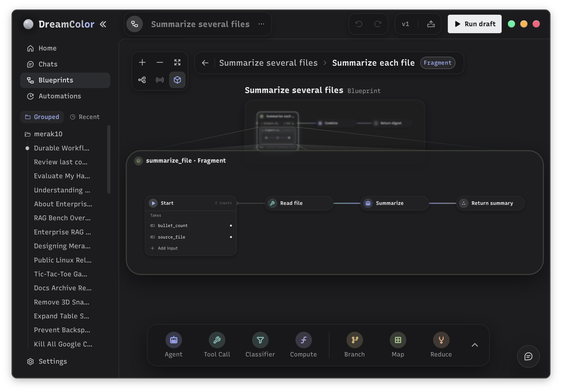
Task: Toggle the live broadcast signal icon
Action: click(x=160, y=80)
